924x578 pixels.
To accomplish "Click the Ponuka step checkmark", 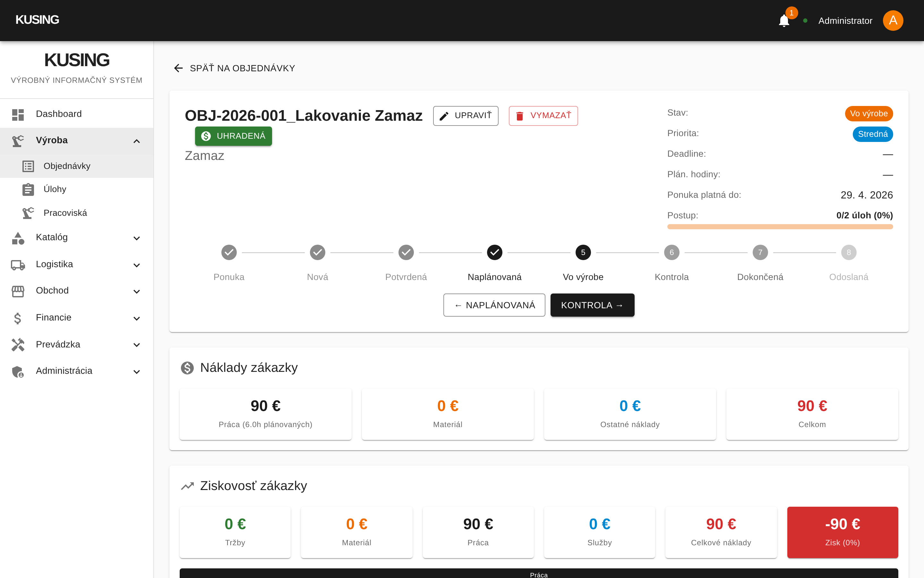I will coord(229,252).
